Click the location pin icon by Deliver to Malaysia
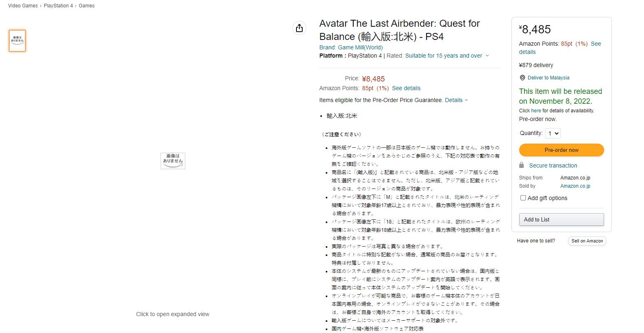This screenshot has width=644, height=333. point(522,78)
